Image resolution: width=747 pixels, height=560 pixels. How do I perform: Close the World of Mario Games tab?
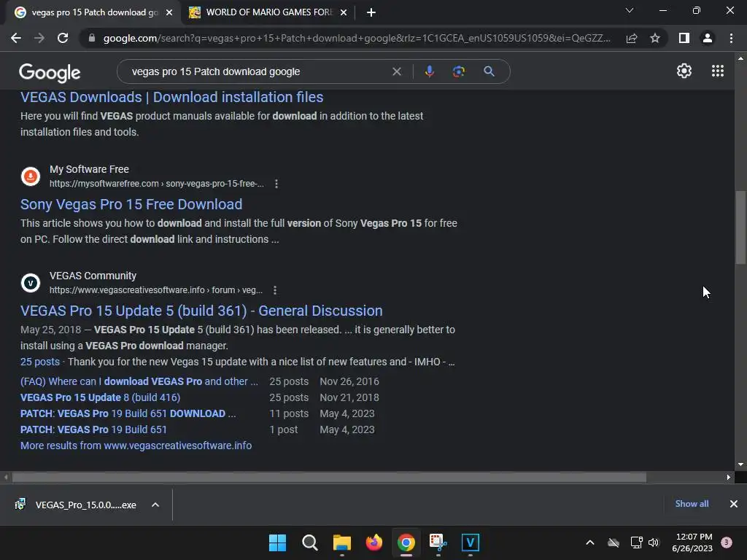tap(344, 12)
